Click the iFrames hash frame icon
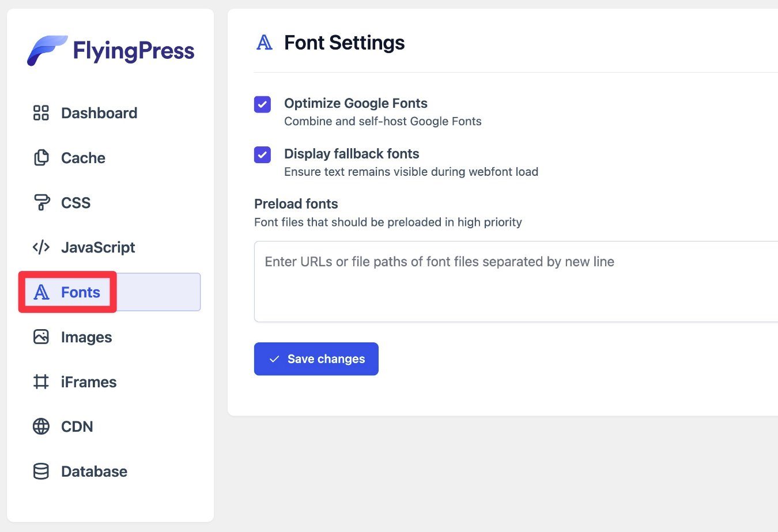The image size is (778, 532). tap(41, 382)
